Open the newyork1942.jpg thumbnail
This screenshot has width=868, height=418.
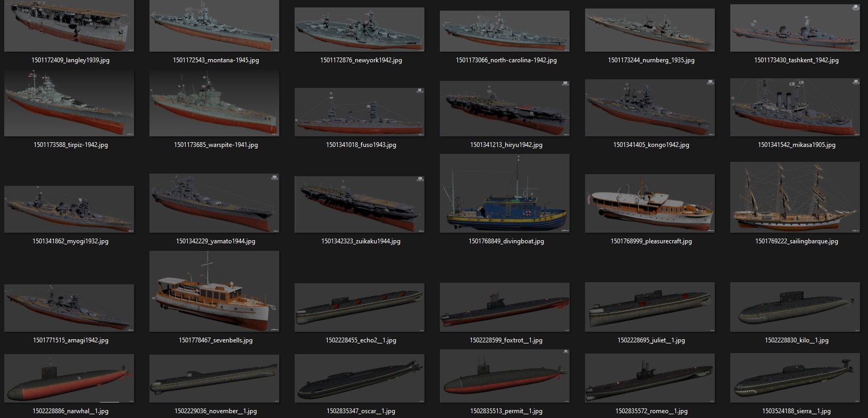[360, 30]
